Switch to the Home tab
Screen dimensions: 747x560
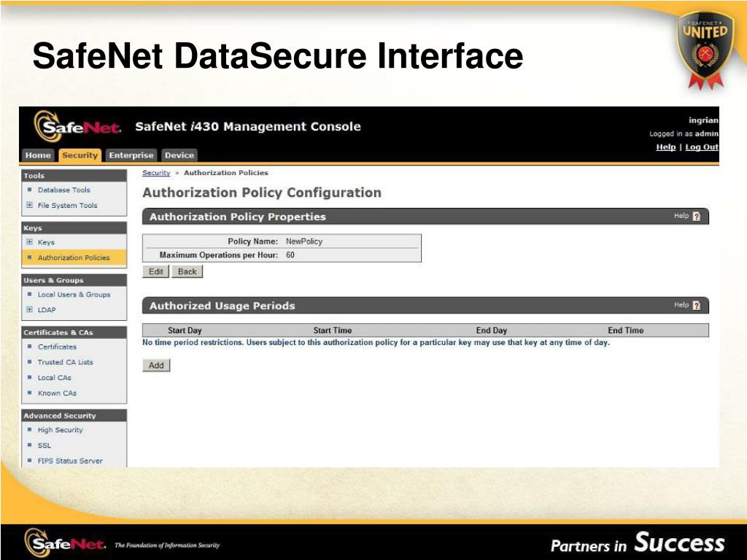point(38,155)
